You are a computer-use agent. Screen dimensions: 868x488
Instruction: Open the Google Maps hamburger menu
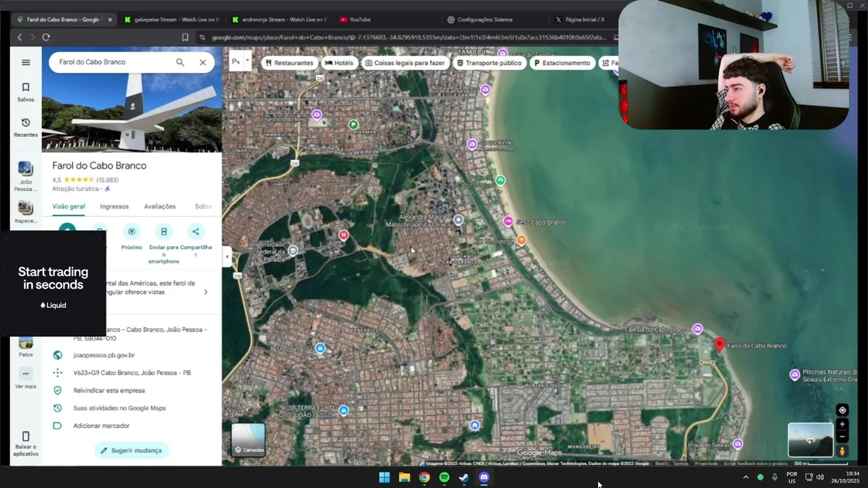click(26, 62)
